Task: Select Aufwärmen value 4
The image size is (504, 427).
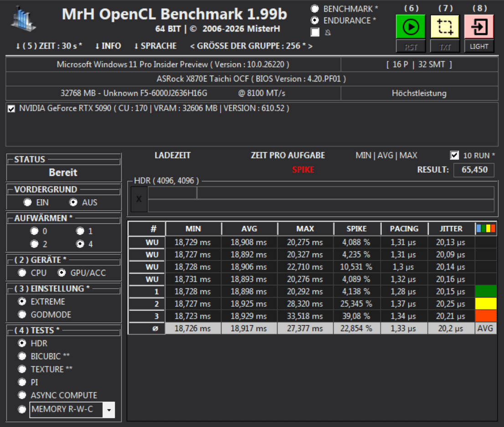Action: (x=80, y=244)
